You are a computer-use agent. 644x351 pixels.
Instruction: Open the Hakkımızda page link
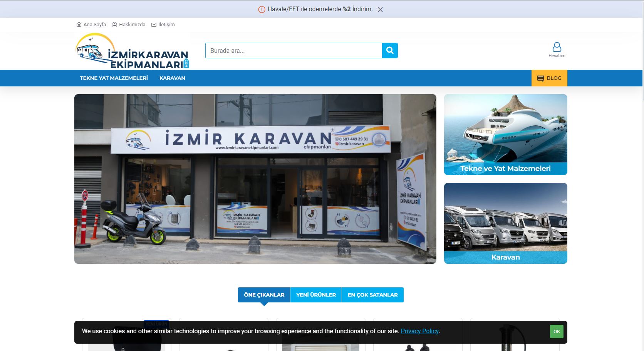(129, 24)
